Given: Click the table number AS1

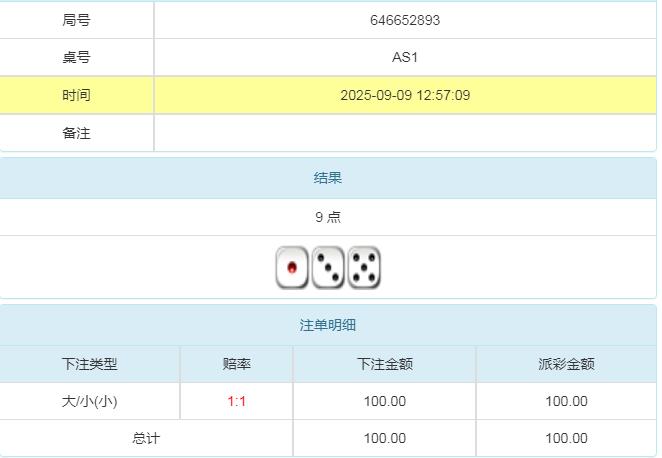Looking at the screenshot, I should pyautogui.click(x=404, y=57).
